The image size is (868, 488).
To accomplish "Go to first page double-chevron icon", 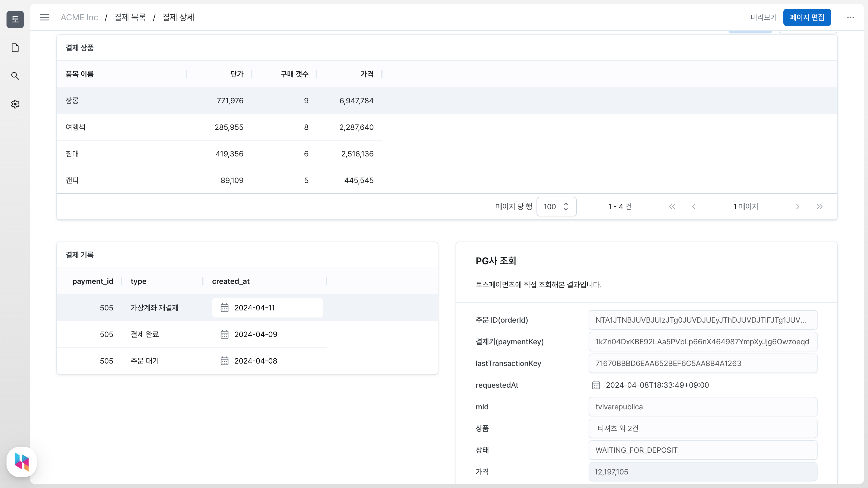I will 672,206.
